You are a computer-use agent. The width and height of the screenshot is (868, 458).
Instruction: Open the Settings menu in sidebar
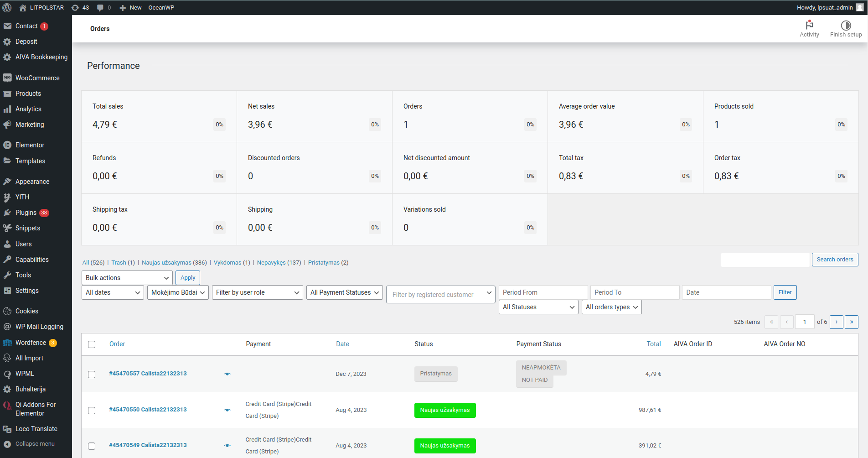(27, 291)
